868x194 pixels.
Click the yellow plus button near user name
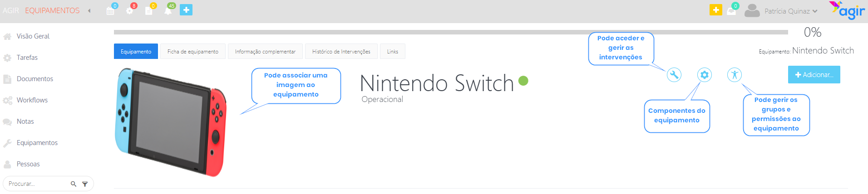tap(716, 10)
